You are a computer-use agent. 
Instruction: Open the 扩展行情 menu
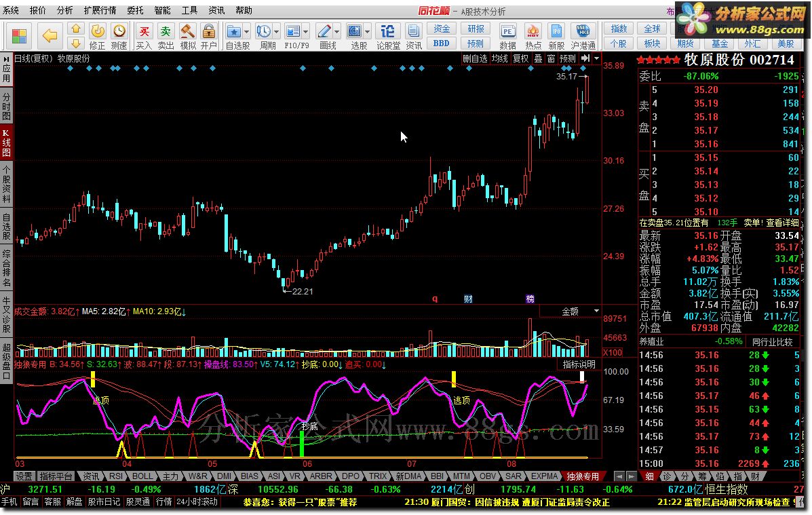click(100, 10)
